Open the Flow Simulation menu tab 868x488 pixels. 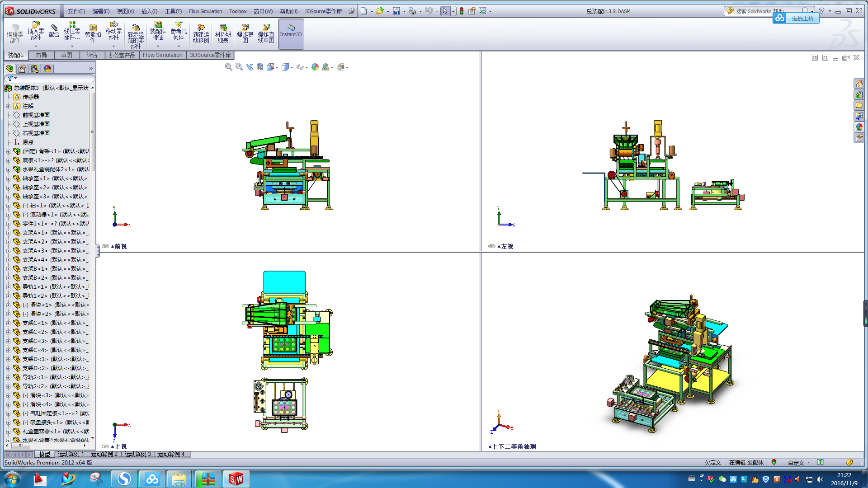coord(162,55)
